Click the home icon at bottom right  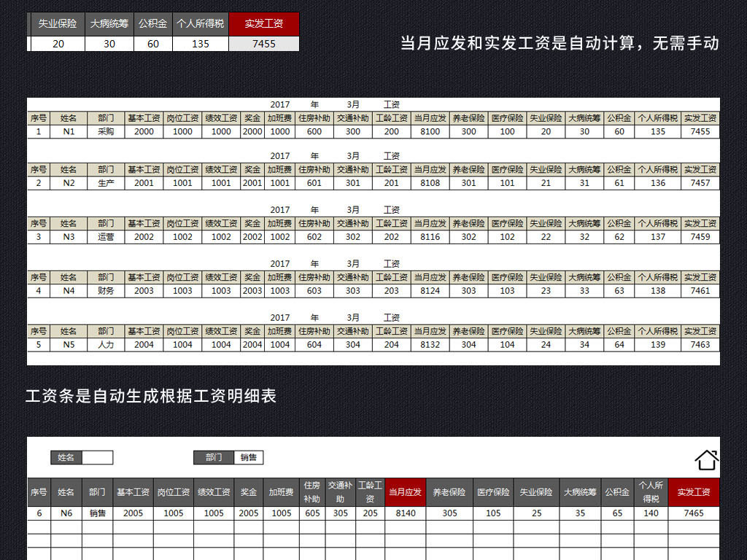click(706, 459)
